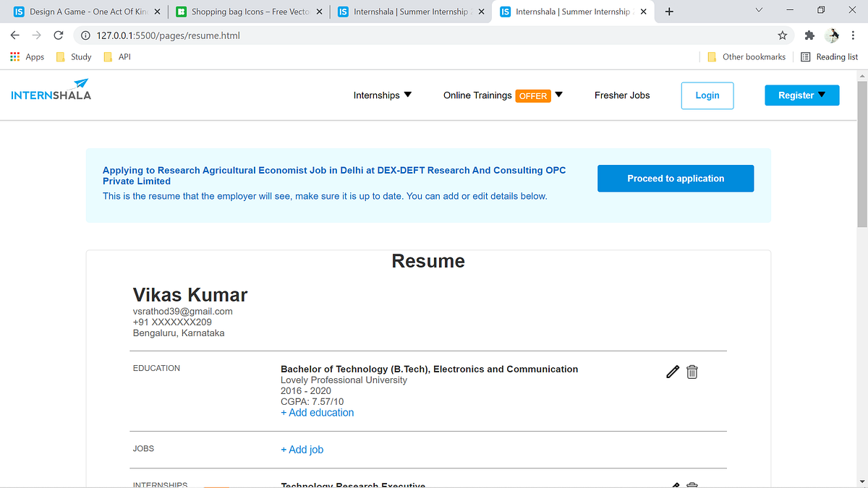Open the browser menu via three dots

coord(854,34)
